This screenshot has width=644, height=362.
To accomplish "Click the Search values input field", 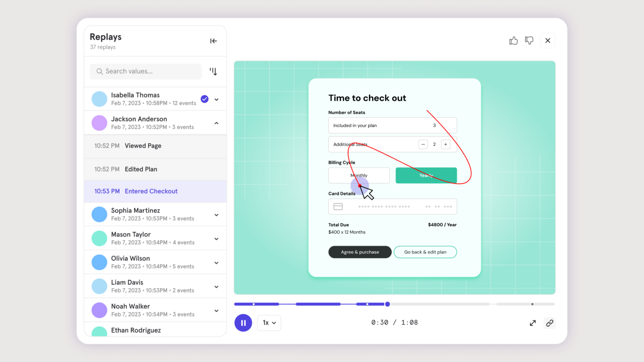I will (145, 72).
